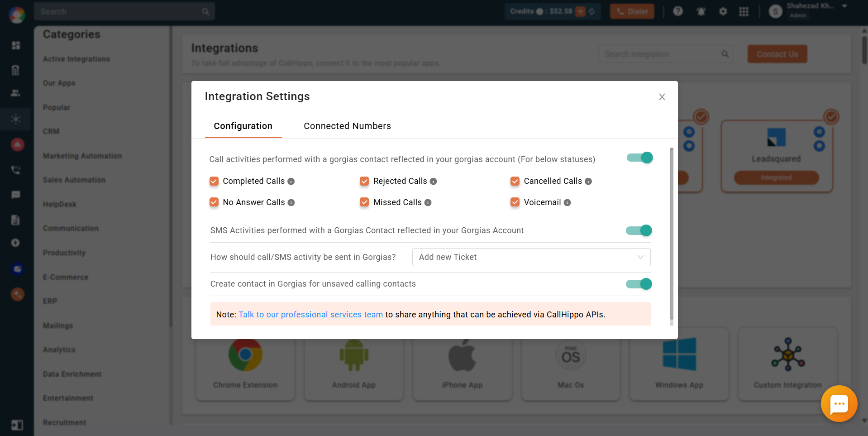
Task: Close the Integration Settings dialog
Action: coord(662,97)
